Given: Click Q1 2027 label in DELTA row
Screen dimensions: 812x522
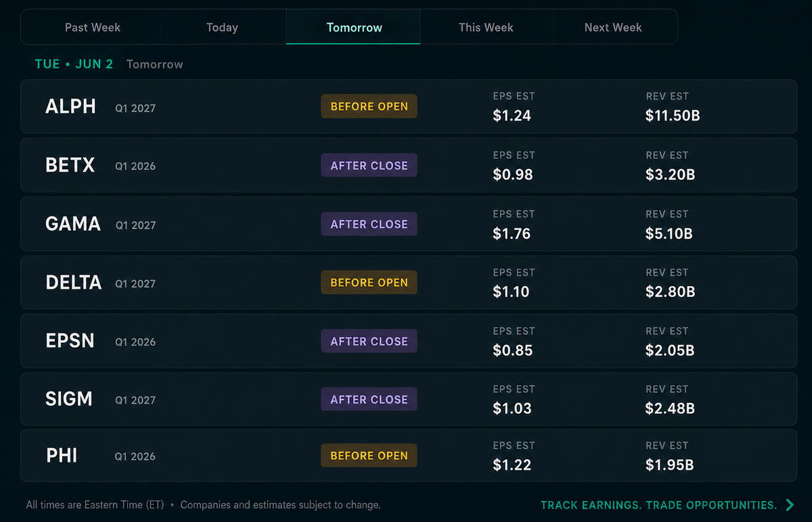Looking at the screenshot, I should click(x=135, y=284).
